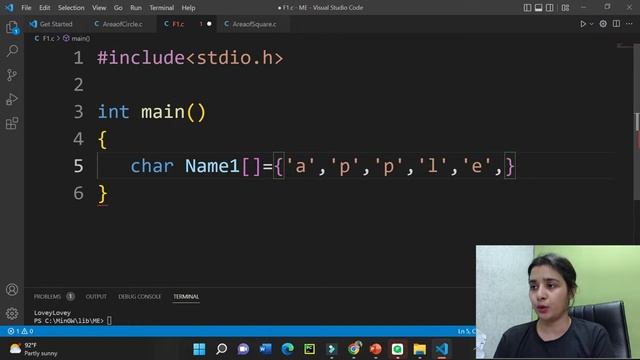
Task: Open Windows Start button on taskbar
Action: (x=199, y=349)
